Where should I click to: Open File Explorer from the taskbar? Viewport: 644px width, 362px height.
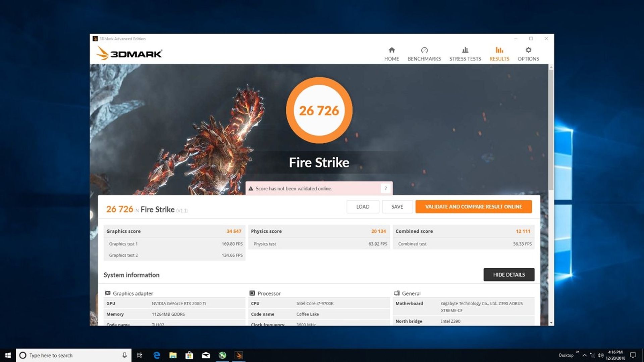[173, 355]
